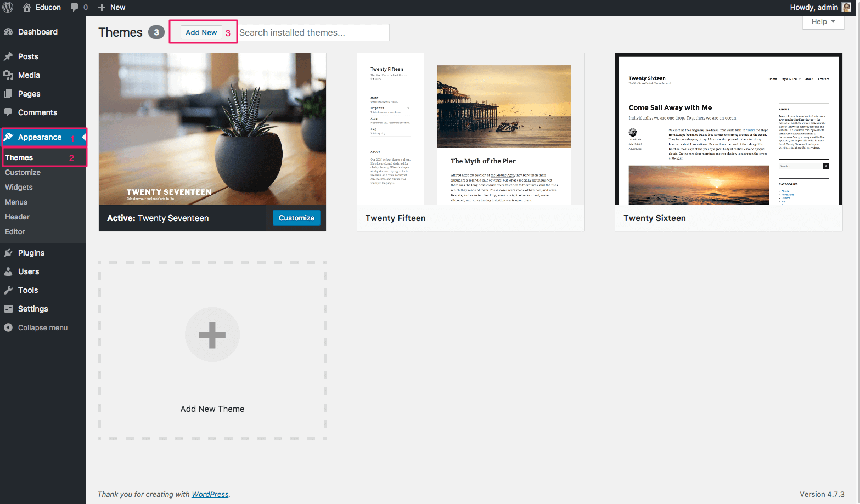Open the Educon site home icon
Viewport: 860px width, 504px height.
26,7
